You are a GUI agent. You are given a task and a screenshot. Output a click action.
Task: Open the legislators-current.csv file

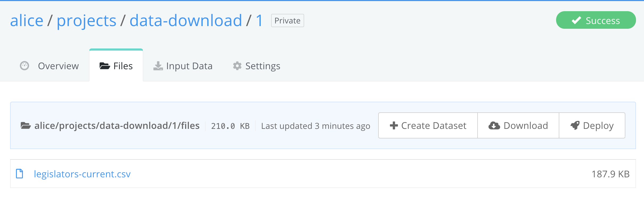83,174
